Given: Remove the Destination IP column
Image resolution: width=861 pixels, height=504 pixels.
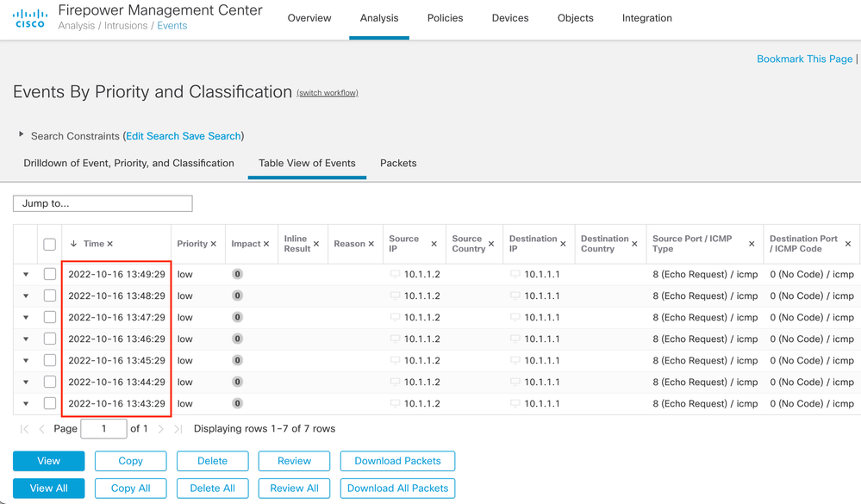Looking at the screenshot, I should (563, 244).
